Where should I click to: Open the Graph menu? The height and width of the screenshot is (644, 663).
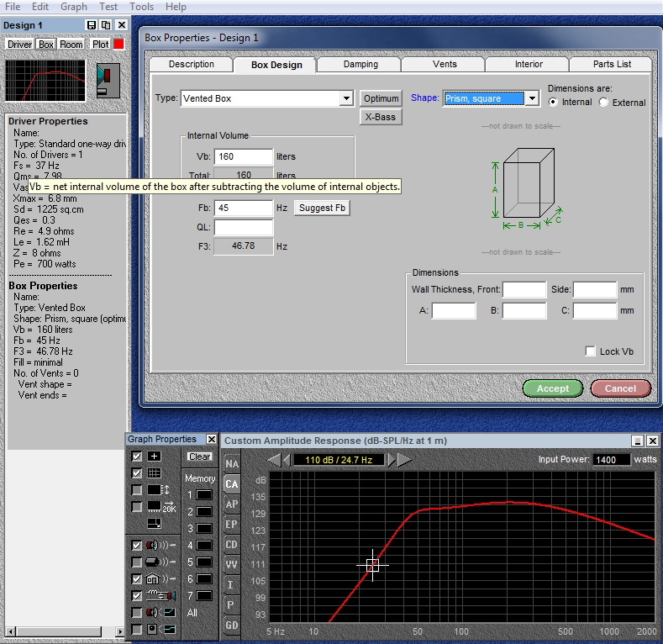coord(74,7)
